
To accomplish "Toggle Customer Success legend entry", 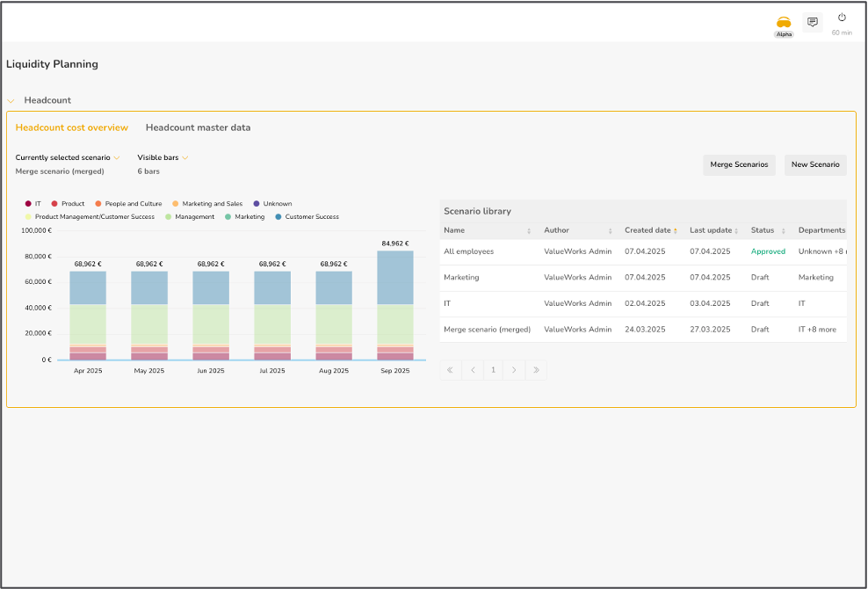I will click(x=307, y=216).
